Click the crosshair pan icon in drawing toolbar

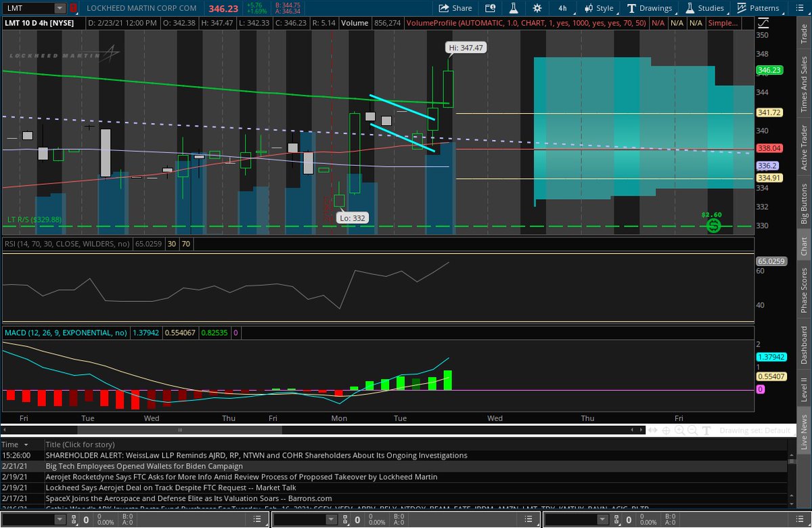tap(667, 431)
